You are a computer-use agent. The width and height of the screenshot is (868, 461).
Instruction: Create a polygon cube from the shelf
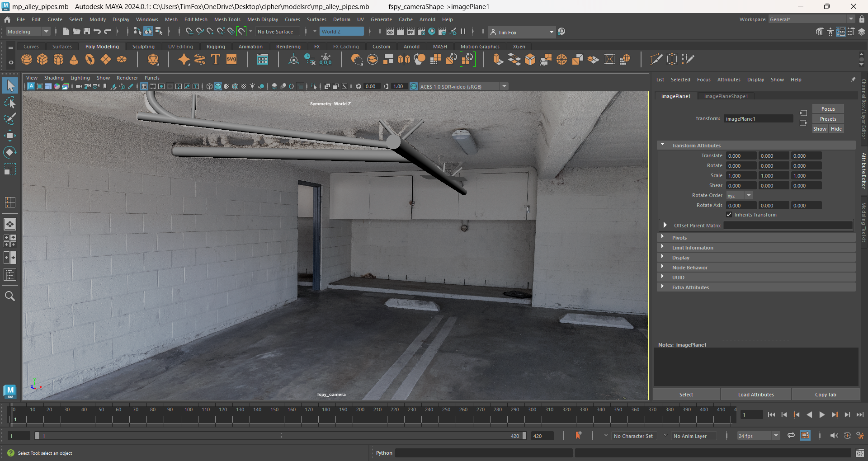tap(42, 59)
